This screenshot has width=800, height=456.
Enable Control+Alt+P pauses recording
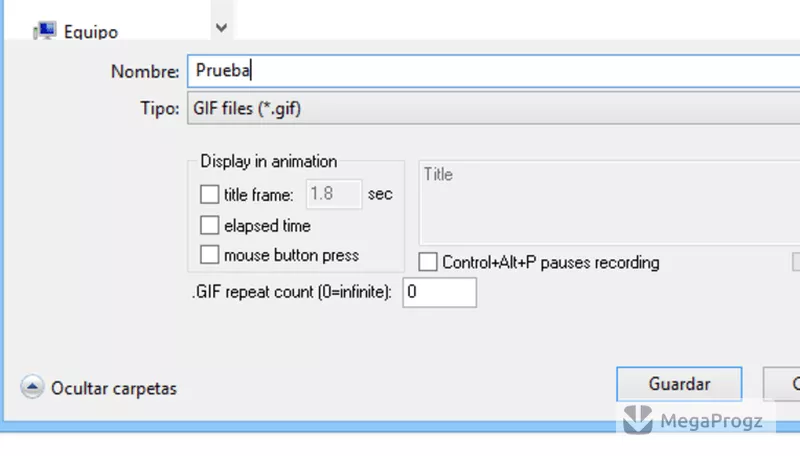click(428, 262)
